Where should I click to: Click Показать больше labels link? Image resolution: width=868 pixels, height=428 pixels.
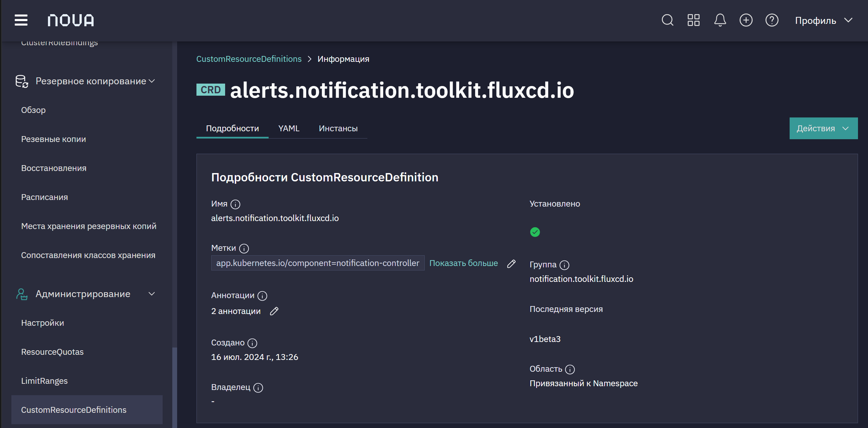(x=463, y=263)
